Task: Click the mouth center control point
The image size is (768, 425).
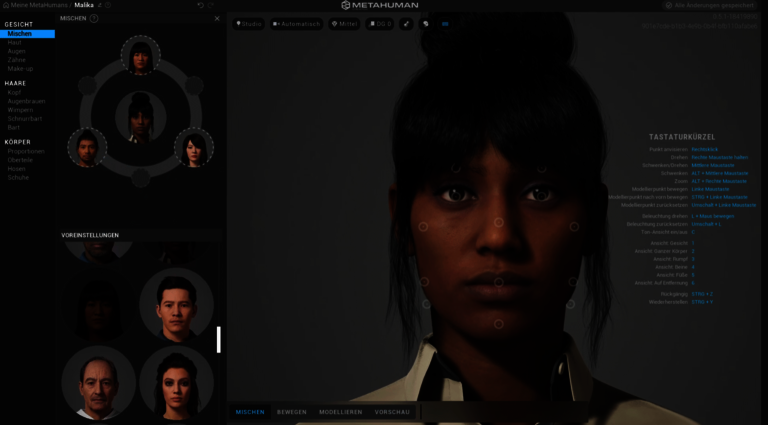Action: click(499, 282)
